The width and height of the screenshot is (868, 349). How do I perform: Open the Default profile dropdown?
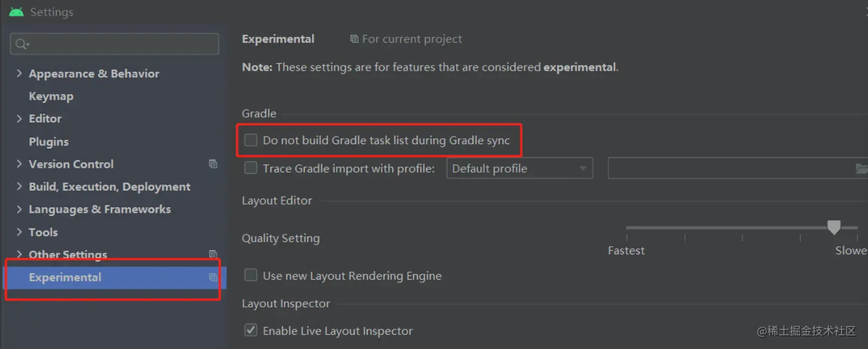tap(519, 168)
